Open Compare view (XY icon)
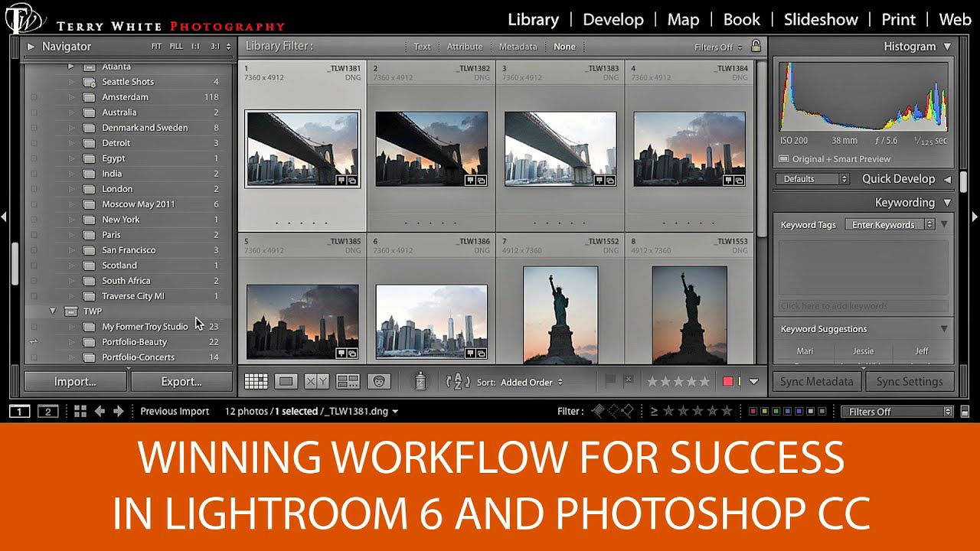The width and height of the screenshot is (980, 551). (316, 381)
